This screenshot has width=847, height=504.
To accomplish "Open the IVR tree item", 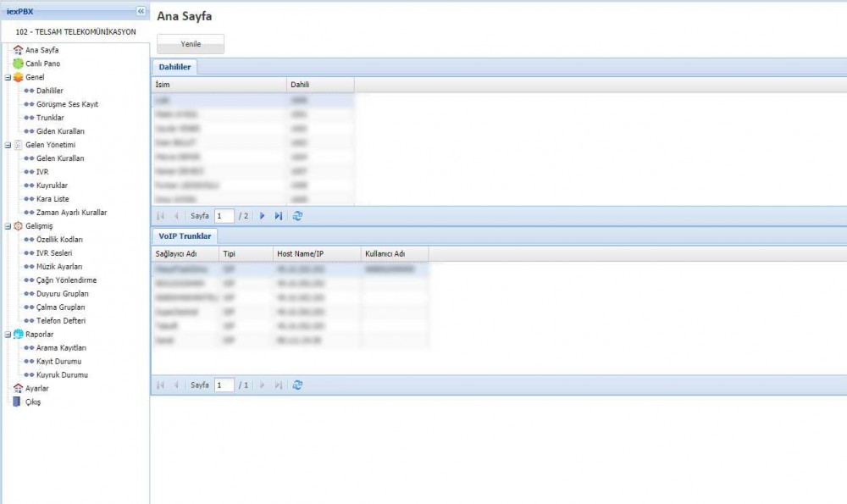I will tap(42, 171).
